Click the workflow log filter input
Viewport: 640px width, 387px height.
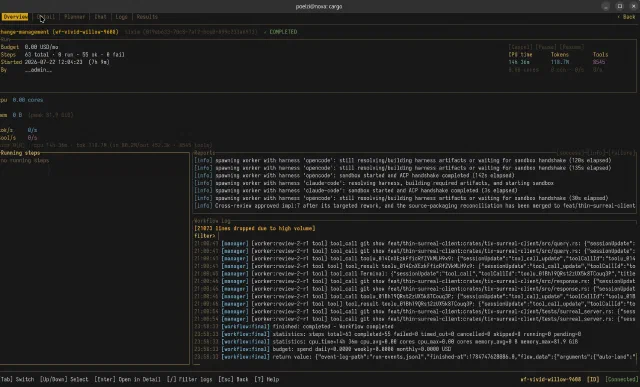click(416, 236)
